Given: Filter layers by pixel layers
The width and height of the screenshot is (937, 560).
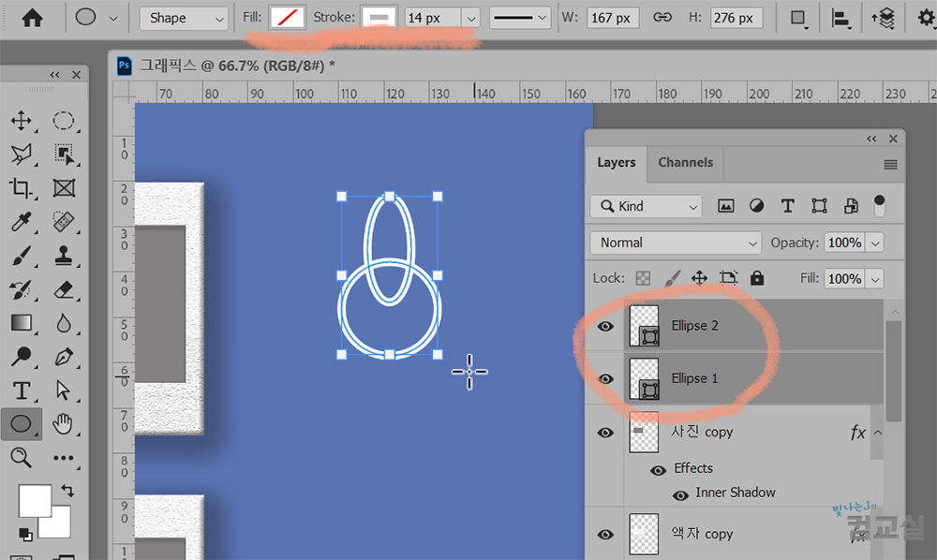Looking at the screenshot, I should (725, 206).
